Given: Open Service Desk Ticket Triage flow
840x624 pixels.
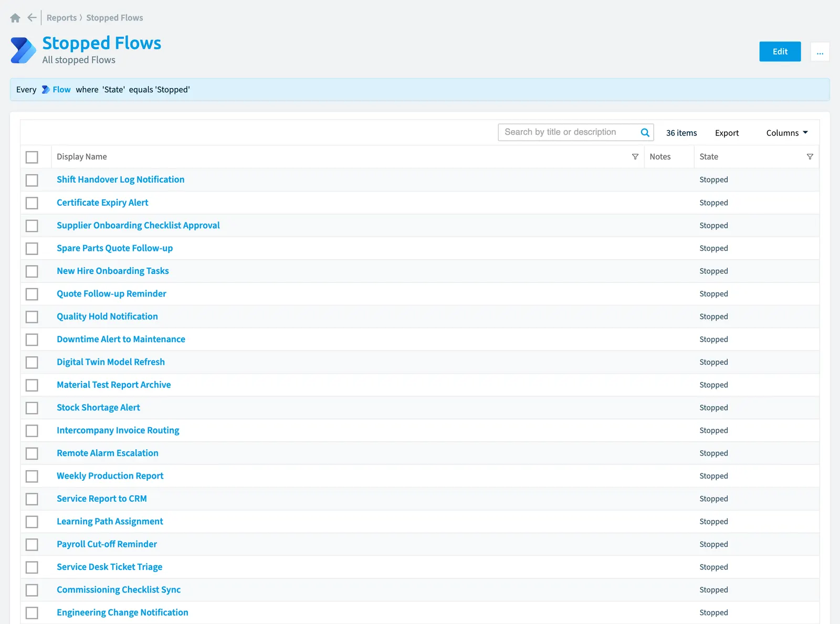Looking at the screenshot, I should coord(110,567).
